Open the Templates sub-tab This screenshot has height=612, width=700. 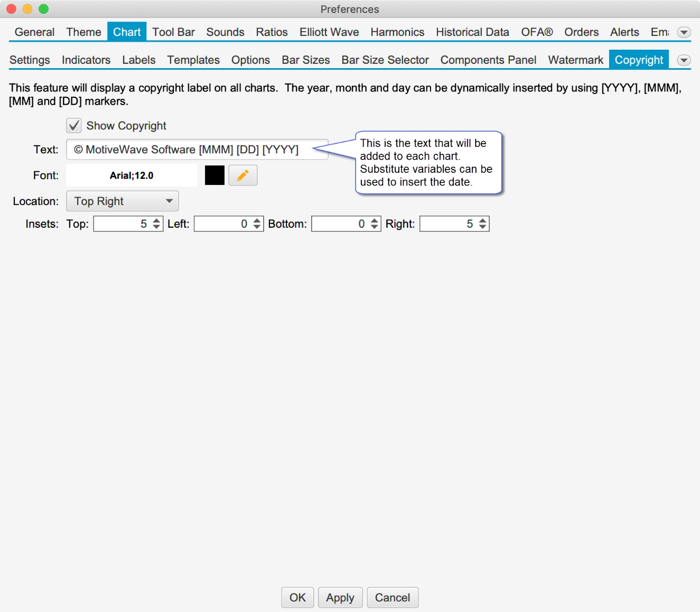click(x=193, y=60)
